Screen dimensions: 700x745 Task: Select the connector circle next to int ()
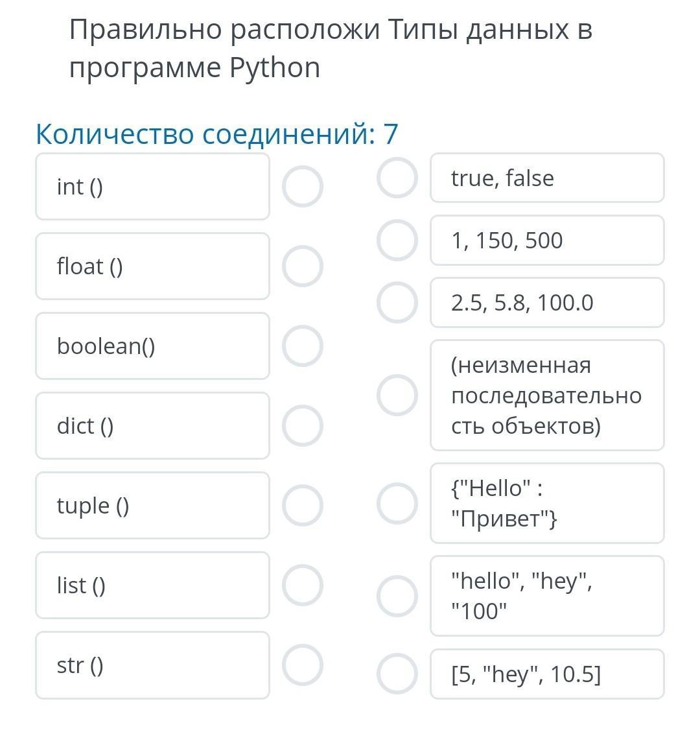303,186
